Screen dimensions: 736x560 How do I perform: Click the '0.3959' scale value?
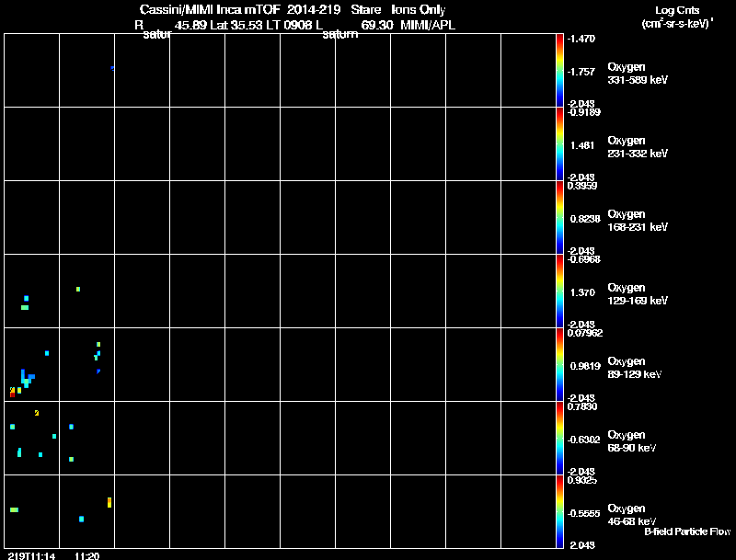(x=582, y=186)
